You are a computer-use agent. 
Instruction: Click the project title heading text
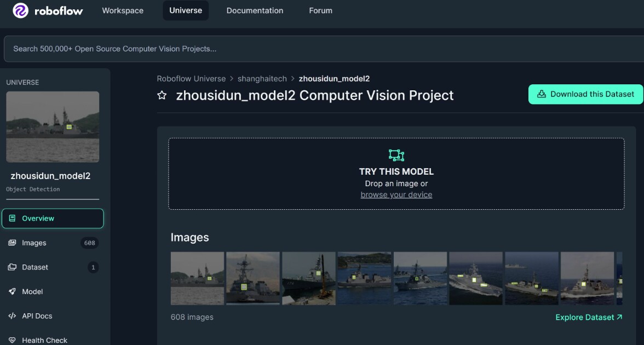pyautogui.click(x=315, y=95)
